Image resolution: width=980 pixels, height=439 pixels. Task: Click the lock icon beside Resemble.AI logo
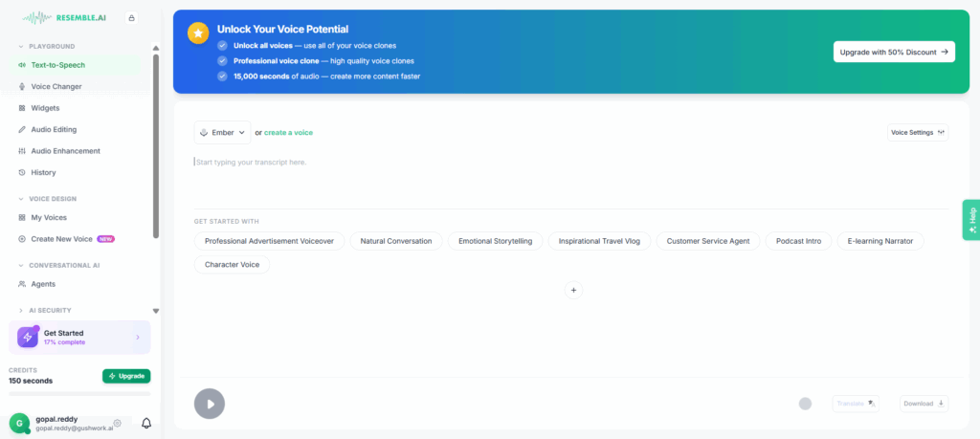pos(131,17)
